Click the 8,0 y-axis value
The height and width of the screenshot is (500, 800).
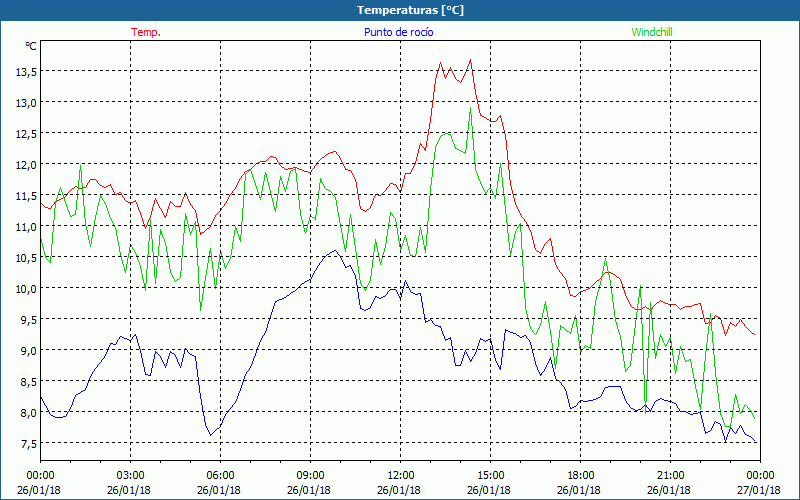pyautogui.click(x=29, y=413)
